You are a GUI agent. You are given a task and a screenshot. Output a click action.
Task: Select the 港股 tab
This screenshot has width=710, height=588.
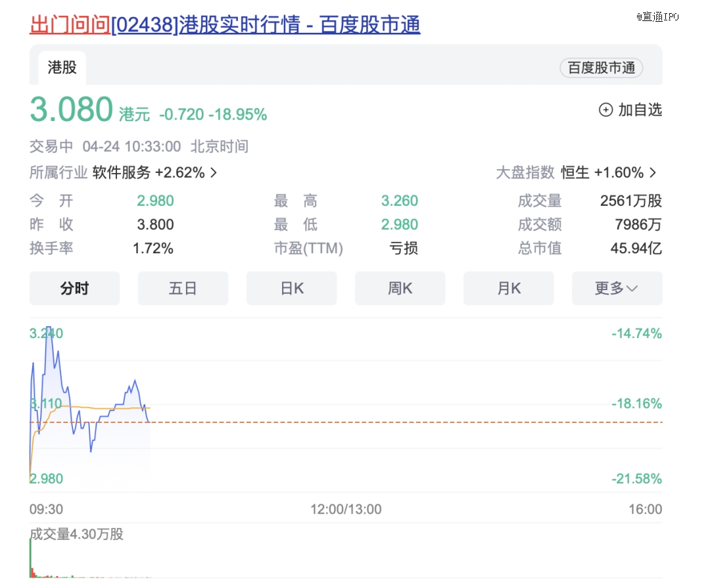(62, 68)
